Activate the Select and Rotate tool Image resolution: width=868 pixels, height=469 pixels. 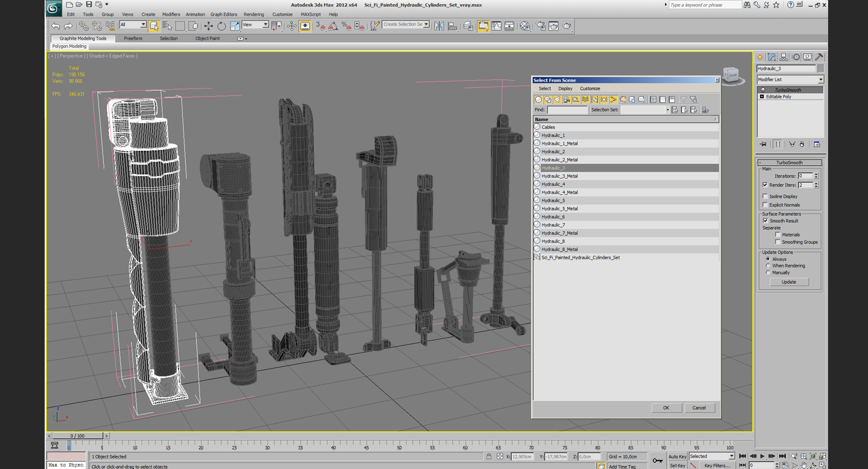[221, 26]
